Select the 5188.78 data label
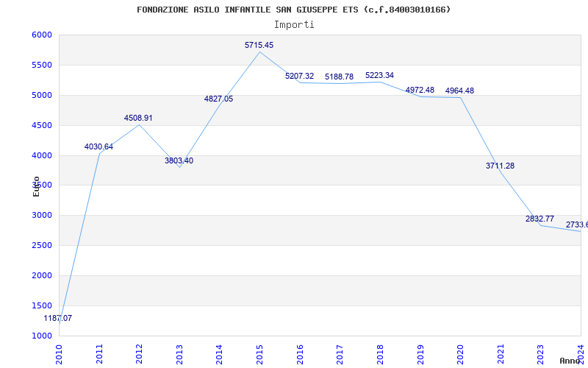 339,77
